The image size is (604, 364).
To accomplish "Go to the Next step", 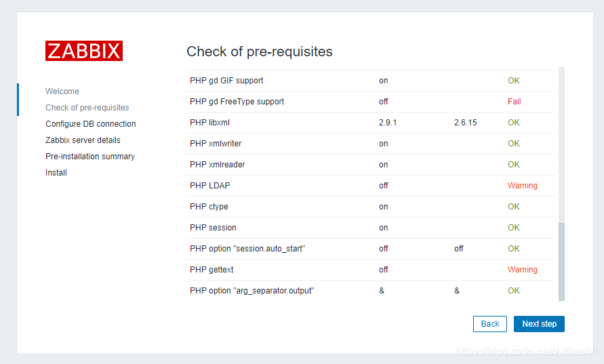I will pyautogui.click(x=539, y=324).
